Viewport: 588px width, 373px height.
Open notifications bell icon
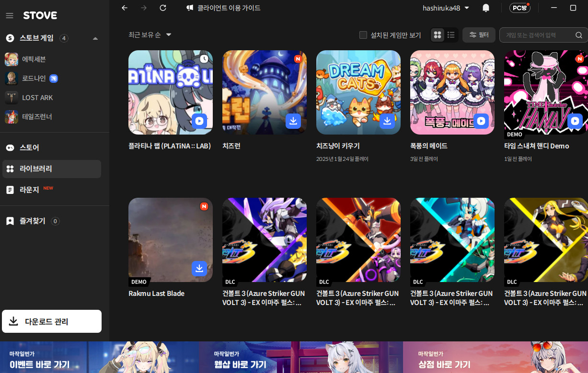(x=486, y=8)
